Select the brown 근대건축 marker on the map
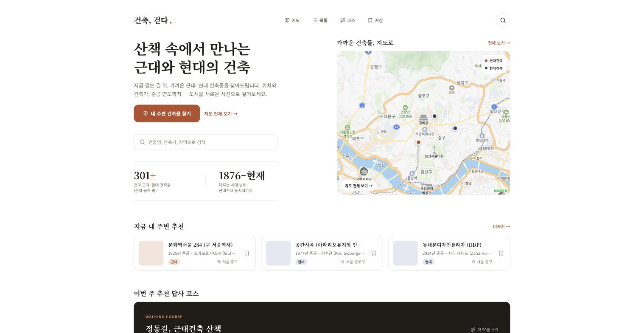 click(418, 142)
